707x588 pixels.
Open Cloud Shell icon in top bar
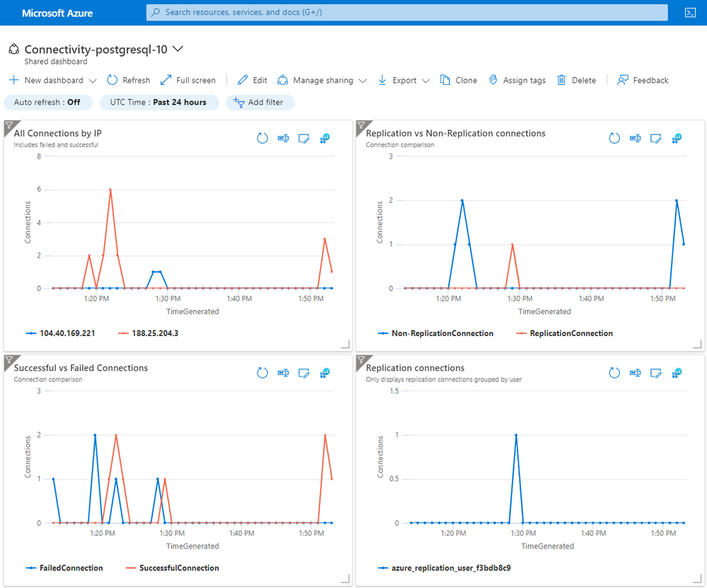690,13
